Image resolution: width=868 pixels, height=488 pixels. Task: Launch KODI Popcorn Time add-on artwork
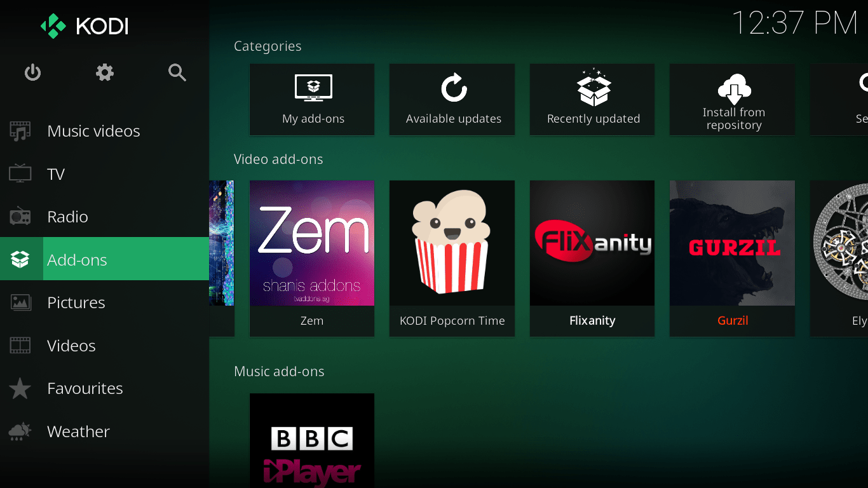click(x=452, y=243)
